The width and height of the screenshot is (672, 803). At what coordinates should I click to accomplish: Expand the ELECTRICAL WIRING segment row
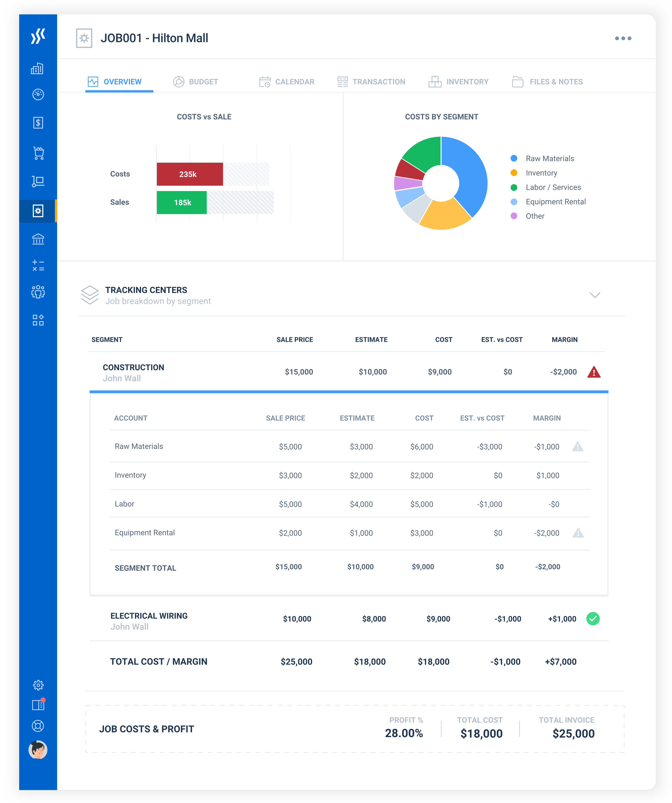(149, 616)
